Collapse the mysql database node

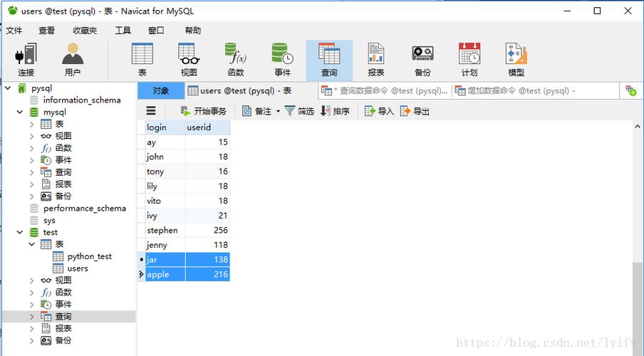20,112
